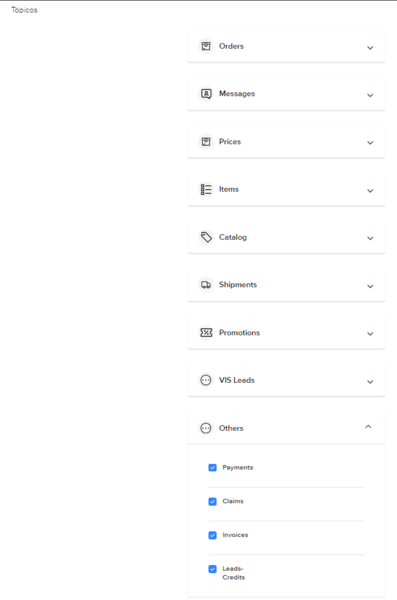The height and width of the screenshot is (600, 397).
Task: Click the Others ellipsis icon
Action: coord(206,428)
